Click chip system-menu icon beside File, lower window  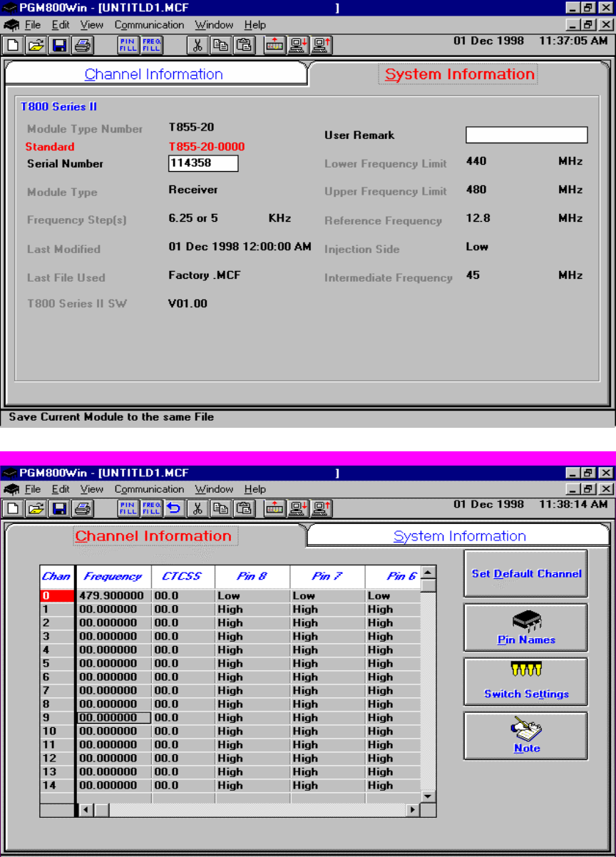[x=11, y=489]
